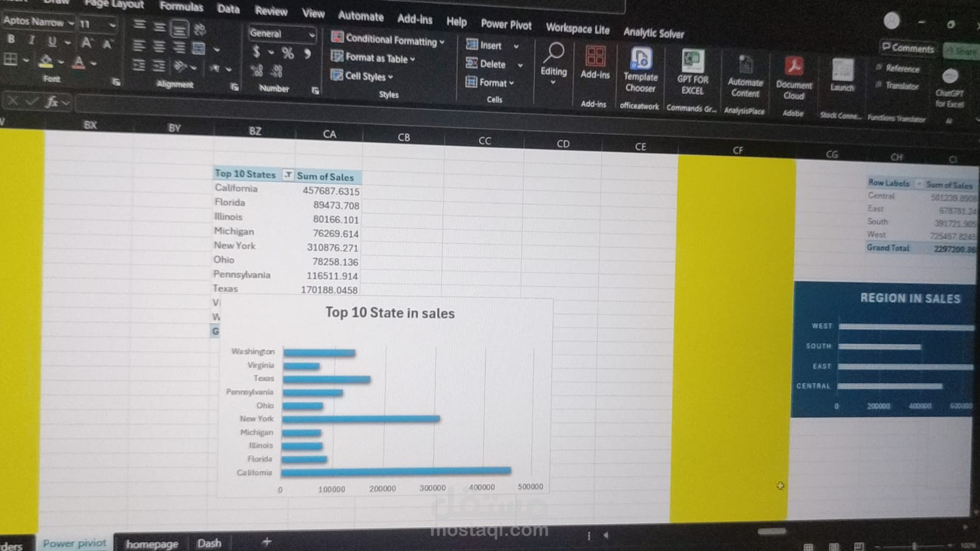
Task: Open Conditional Formatting menu
Action: click(388, 39)
